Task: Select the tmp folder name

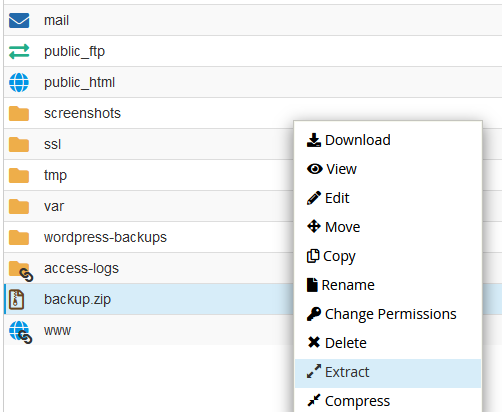Action: coord(55,176)
